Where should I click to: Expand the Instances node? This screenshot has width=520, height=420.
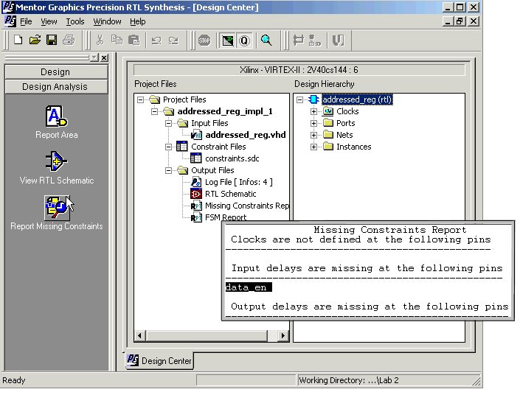(x=313, y=147)
